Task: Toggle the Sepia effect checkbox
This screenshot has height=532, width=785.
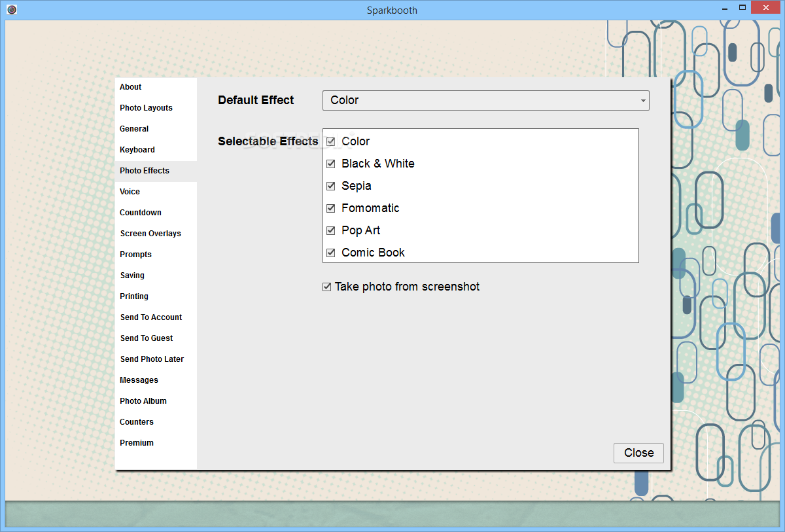Action: 331,186
